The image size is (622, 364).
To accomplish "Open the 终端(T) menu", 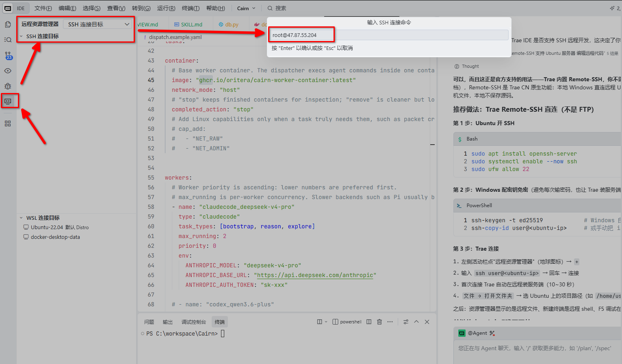I will click(191, 8).
